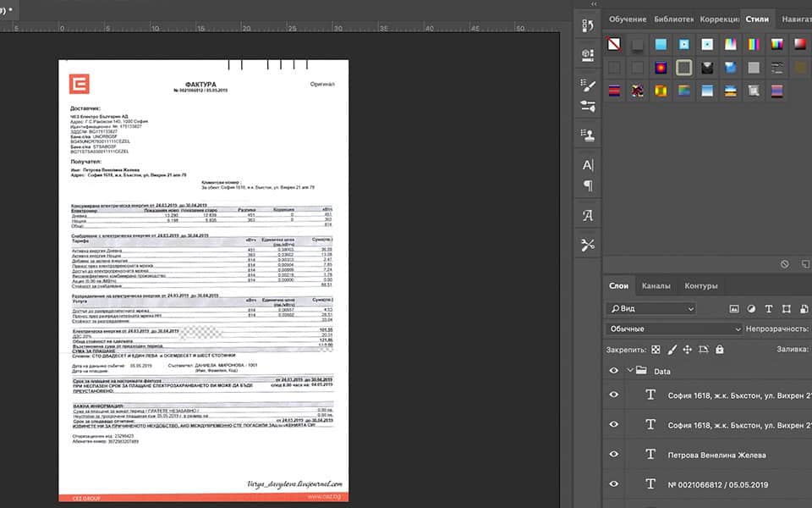
Task: Toggle prevent artboard auto-nesting lock
Action: click(x=703, y=350)
